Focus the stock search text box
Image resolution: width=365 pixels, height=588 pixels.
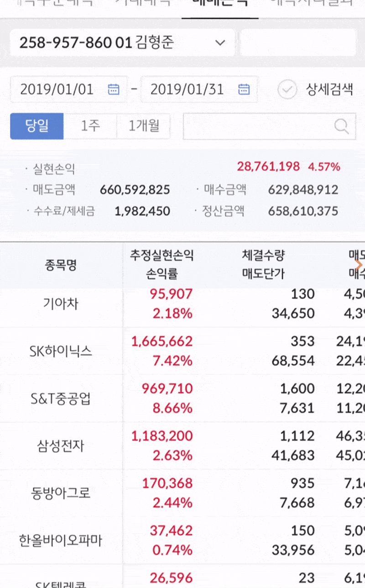pos(258,126)
